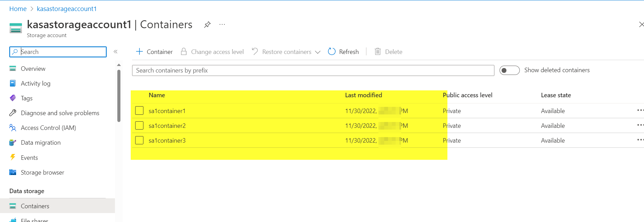
Task: Open Access Control (IAM)
Action: (x=48, y=128)
